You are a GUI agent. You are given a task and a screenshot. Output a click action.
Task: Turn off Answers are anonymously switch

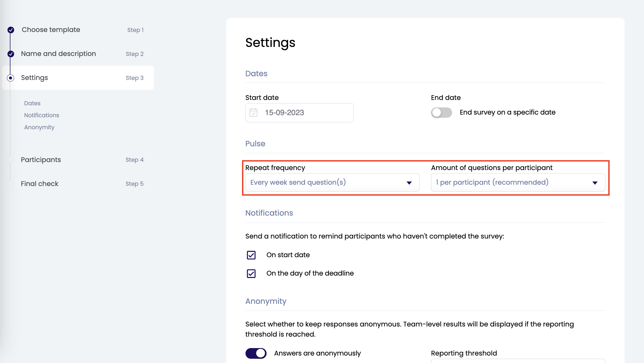(256, 353)
